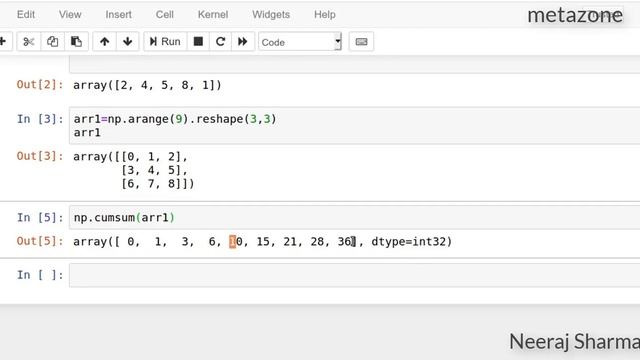
Task: Click the np.cumsum(arr1) code cell
Action: pyautogui.click(x=354, y=218)
